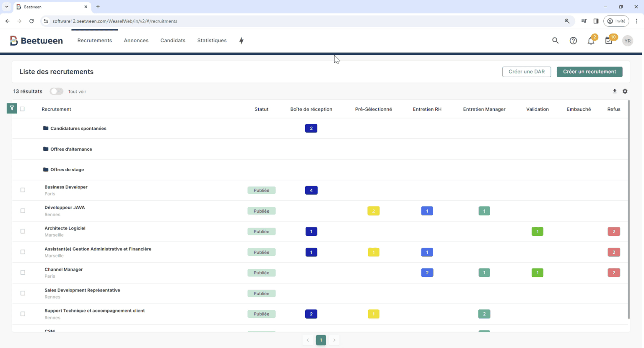Click the browser tab search dropdown arrow

[x=7, y=7]
